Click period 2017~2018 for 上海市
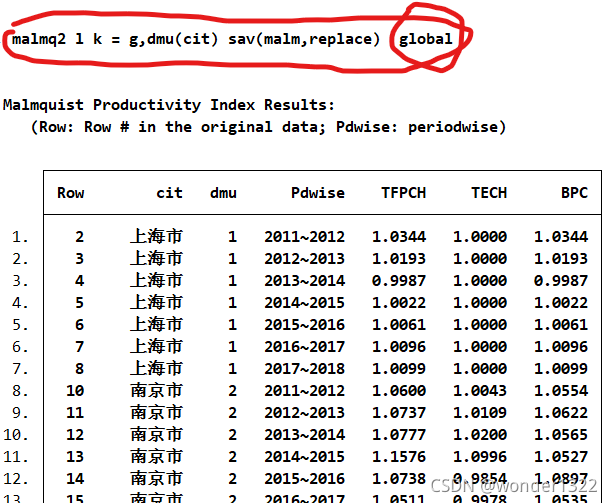The image size is (612, 503). tap(304, 368)
